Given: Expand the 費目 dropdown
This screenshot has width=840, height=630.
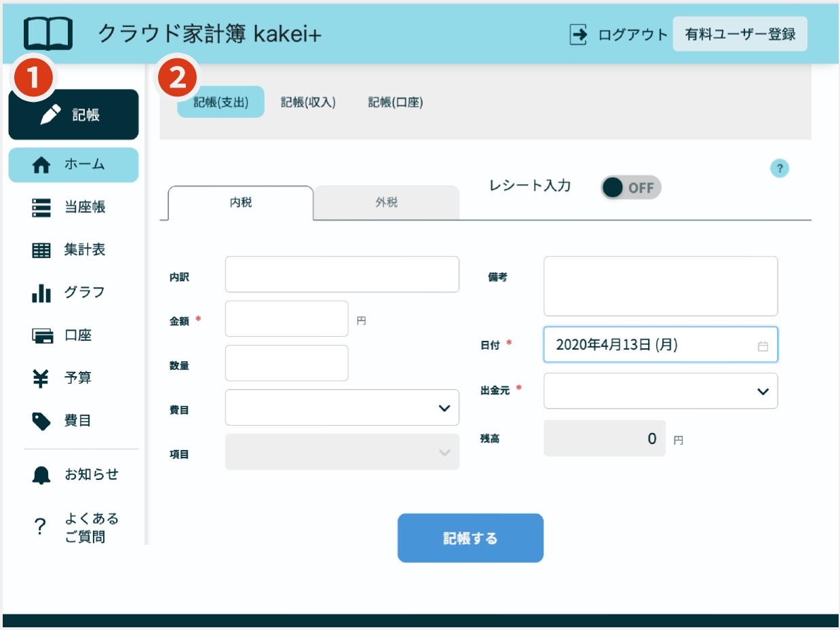Looking at the screenshot, I should pos(342,407).
